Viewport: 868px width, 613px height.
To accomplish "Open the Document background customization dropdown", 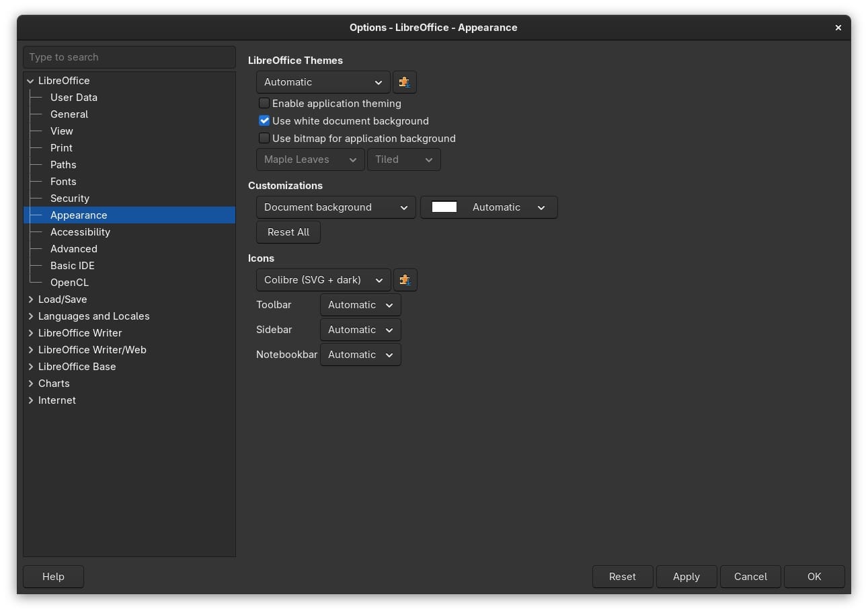I will tap(336, 207).
